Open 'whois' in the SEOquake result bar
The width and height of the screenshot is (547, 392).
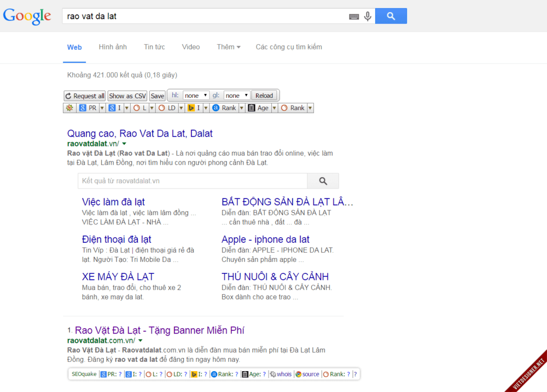pos(281,374)
